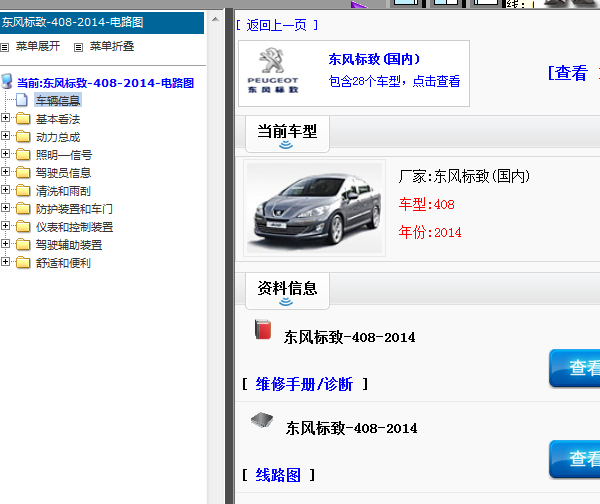Click the 菜单折叠 icon

(78, 47)
